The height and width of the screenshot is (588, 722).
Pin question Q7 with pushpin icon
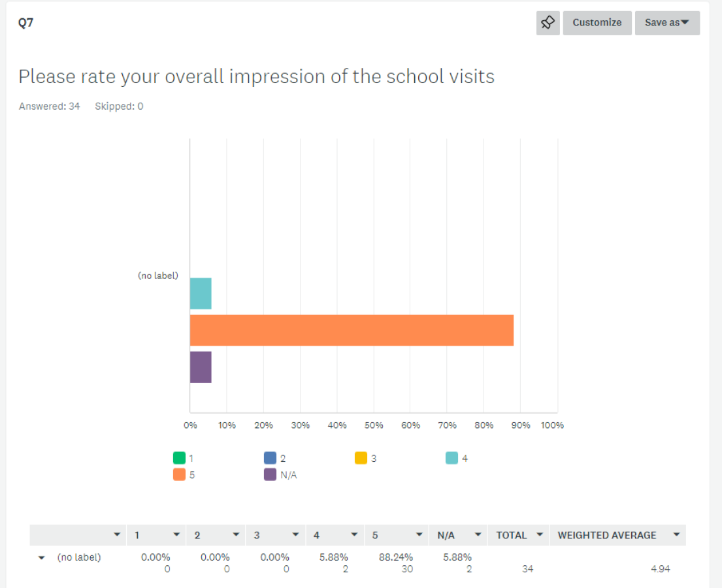point(548,23)
